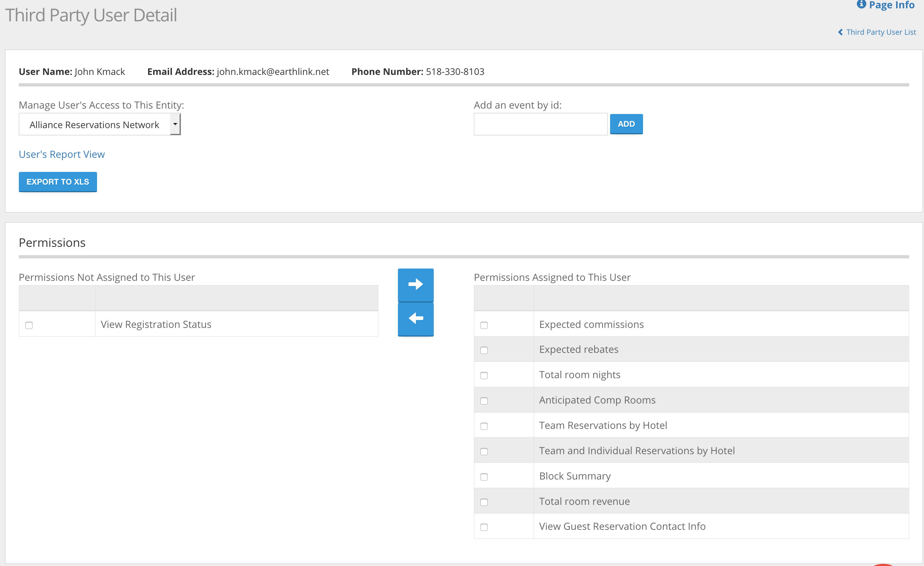The image size is (924, 566).
Task: Check the View Registration Status checkbox
Action: 29,325
